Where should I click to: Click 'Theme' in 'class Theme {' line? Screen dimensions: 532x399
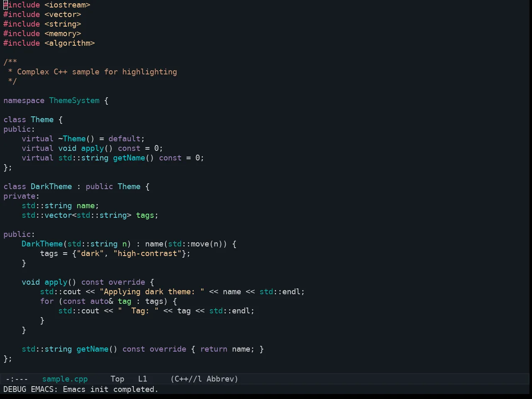tap(42, 120)
